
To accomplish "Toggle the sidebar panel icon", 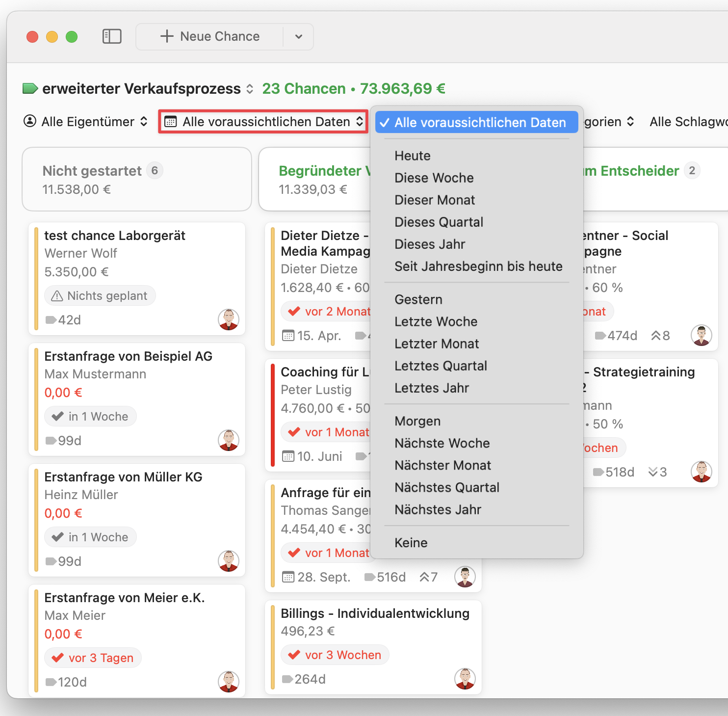I will 112,36.
